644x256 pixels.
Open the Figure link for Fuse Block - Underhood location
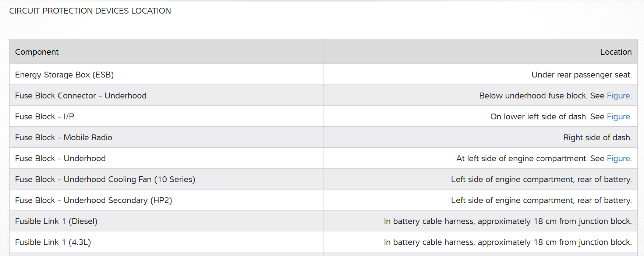pos(618,159)
